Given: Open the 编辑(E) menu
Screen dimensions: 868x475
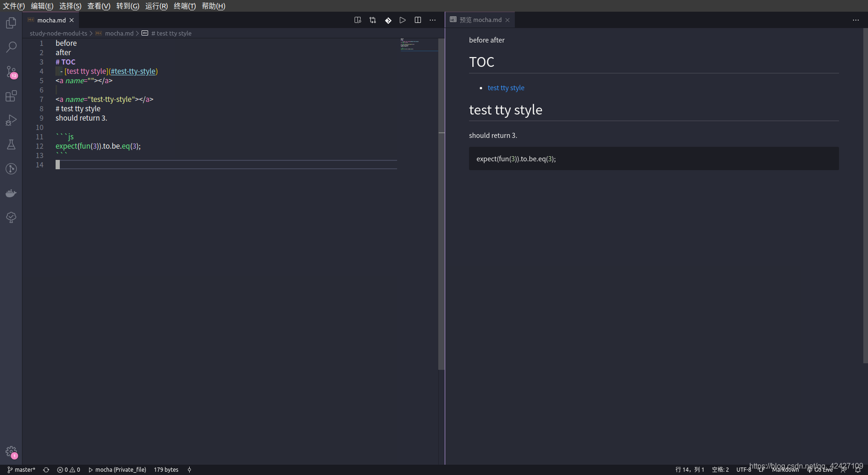Looking at the screenshot, I should pos(42,6).
